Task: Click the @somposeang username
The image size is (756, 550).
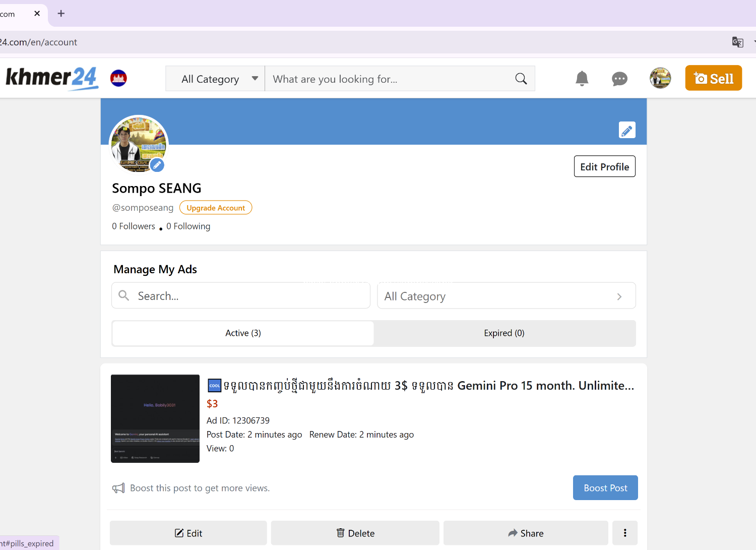Action: point(143,208)
